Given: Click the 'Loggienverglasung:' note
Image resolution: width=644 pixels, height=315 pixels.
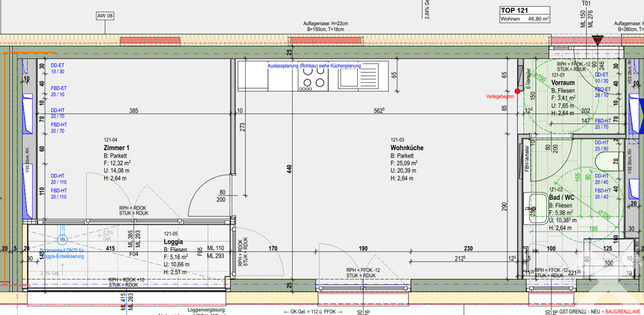Looking at the screenshot, I should click(206, 310).
